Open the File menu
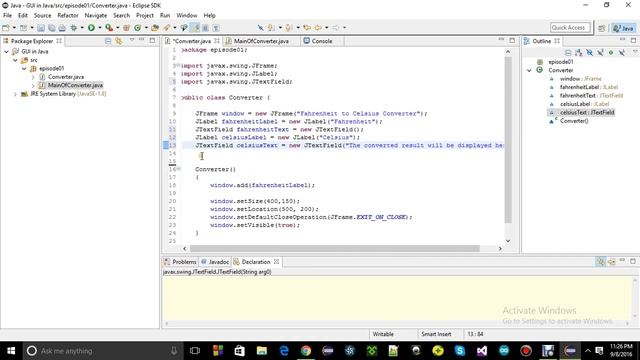This screenshot has height=360, width=640. coord(7,16)
